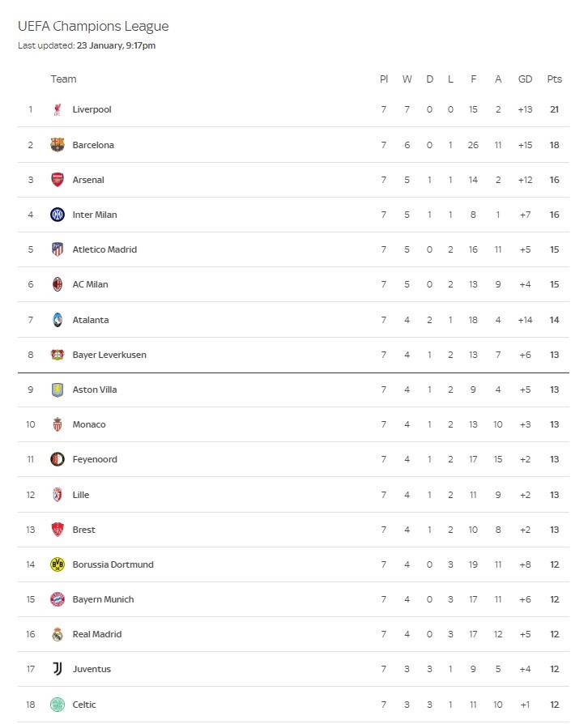Open the Bayer Leverkusen team link

click(x=109, y=355)
